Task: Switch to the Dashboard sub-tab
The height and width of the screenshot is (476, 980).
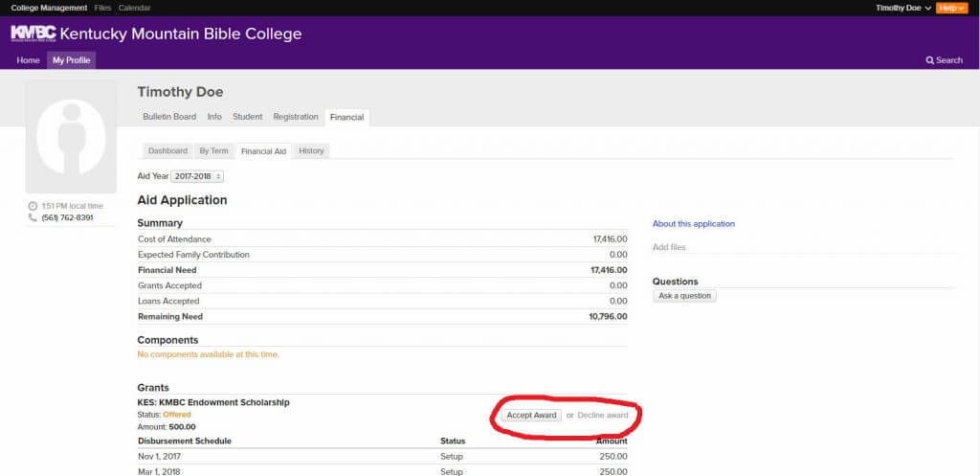Action: pyautogui.click(x=167, y=150)
